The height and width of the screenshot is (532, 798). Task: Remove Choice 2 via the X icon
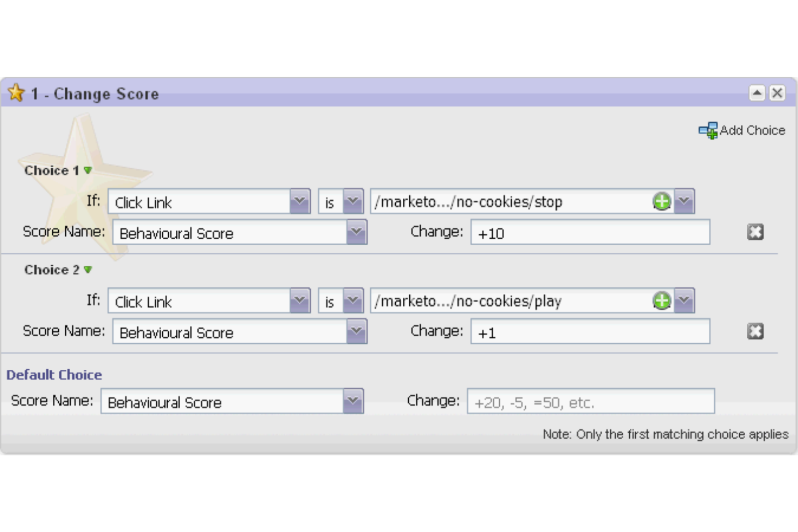click(x=755, y=331)
